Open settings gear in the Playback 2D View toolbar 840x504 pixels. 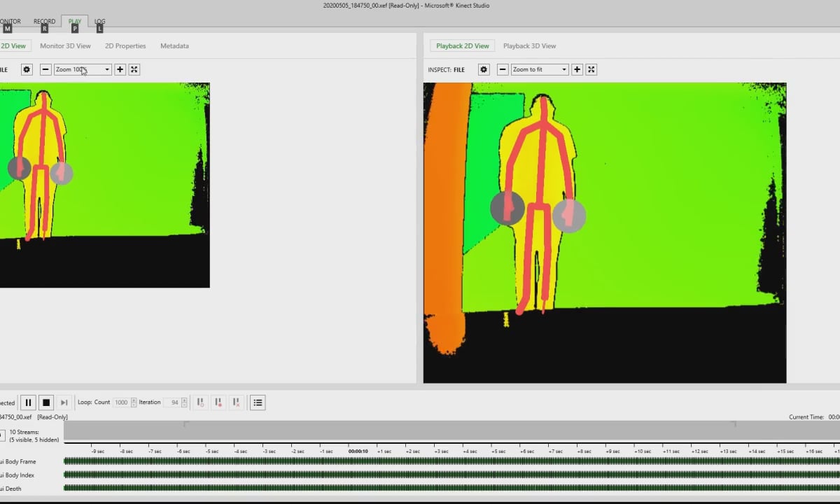(x=484, y=69)
